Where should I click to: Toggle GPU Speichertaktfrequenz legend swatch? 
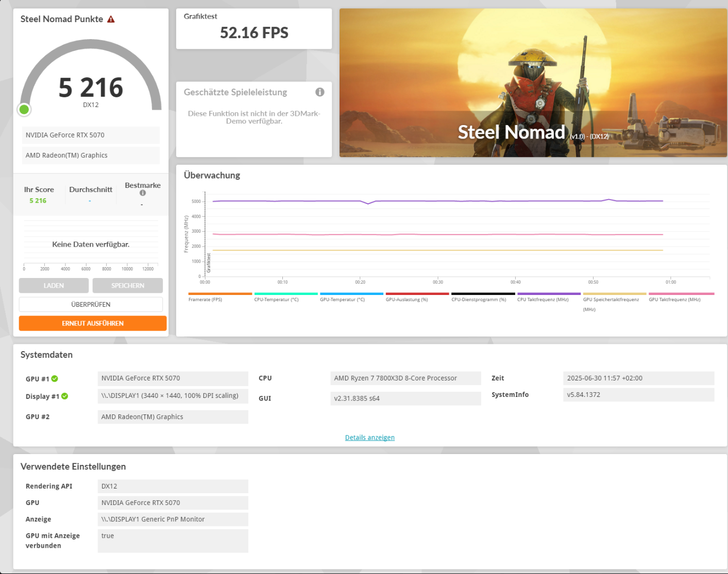[x=615, y=294]
